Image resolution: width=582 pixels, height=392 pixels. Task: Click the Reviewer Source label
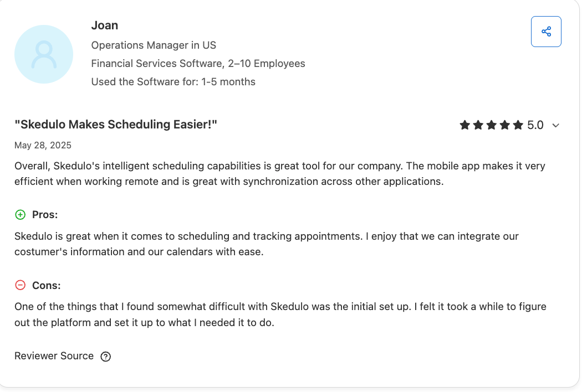(54, 356)
